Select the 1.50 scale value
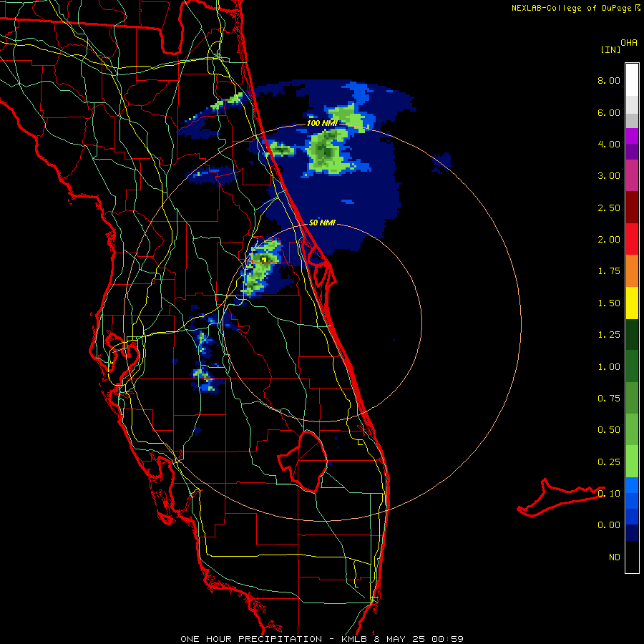Screen dimensions: 644x644 (x=609, y=303)
